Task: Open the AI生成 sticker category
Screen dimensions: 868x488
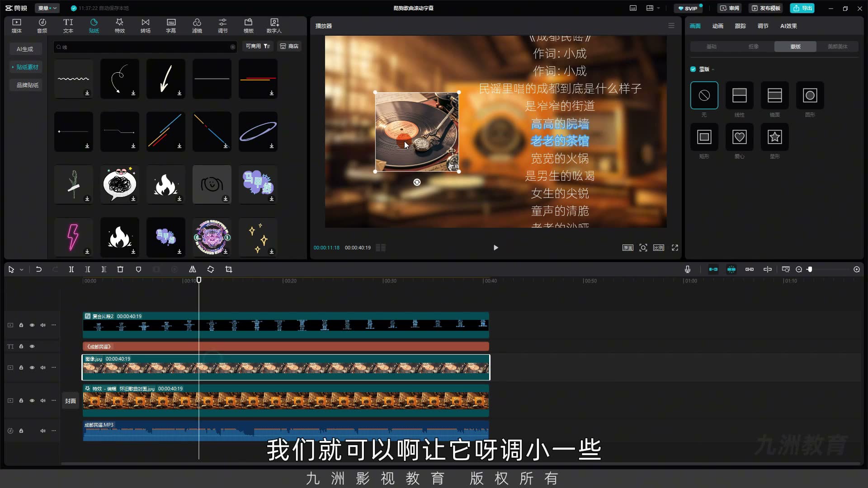Action: 25,49
